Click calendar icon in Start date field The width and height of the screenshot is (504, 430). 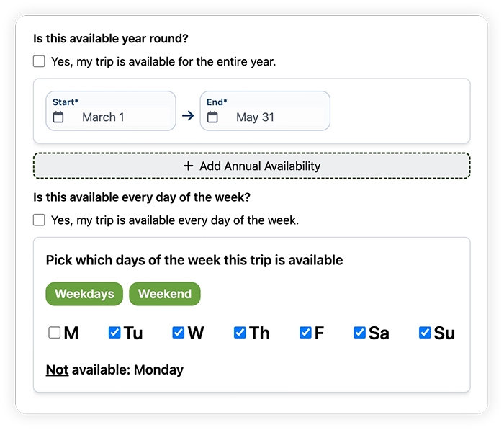58,117
